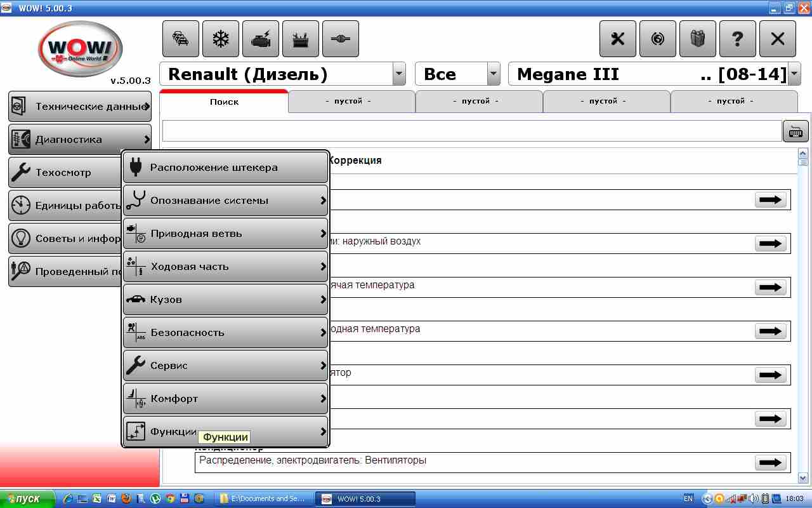Open the on-screen keyboard button
812x508 pixels.
tap(796, 131)
